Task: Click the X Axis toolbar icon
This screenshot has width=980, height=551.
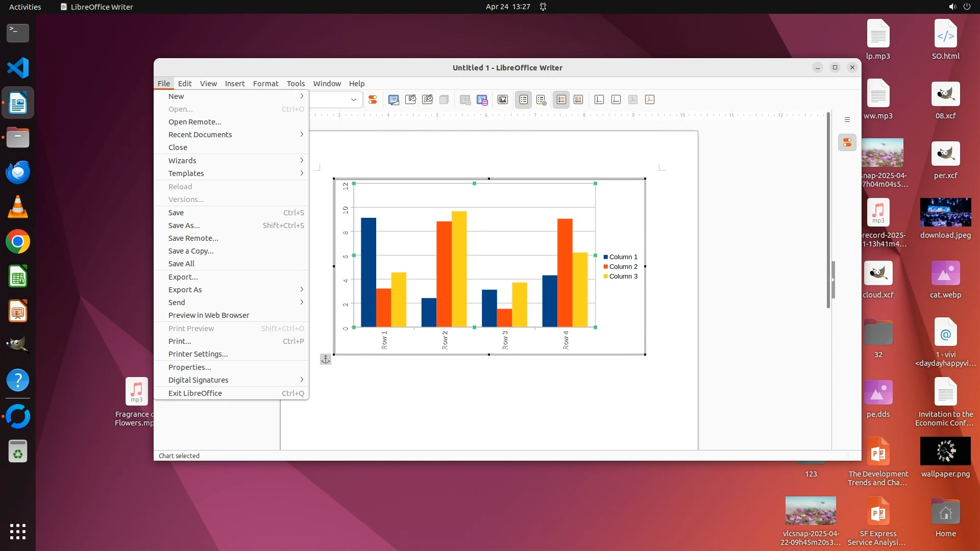Action: [x=599, y=100]
